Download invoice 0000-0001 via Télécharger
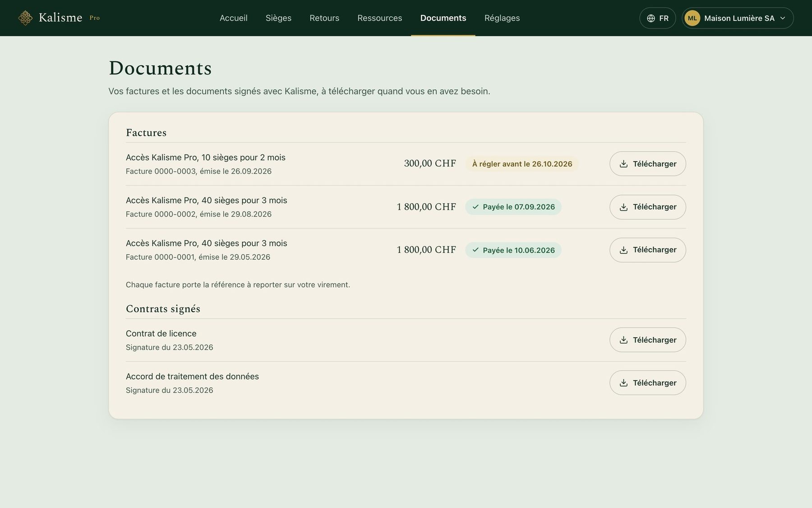The image size is (812, 508). pyautogui.click(x=648, y=250)
